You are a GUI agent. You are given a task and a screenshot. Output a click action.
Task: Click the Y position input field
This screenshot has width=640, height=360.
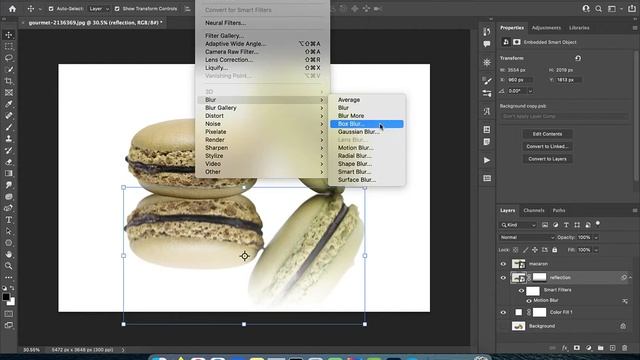coord(569,80)
